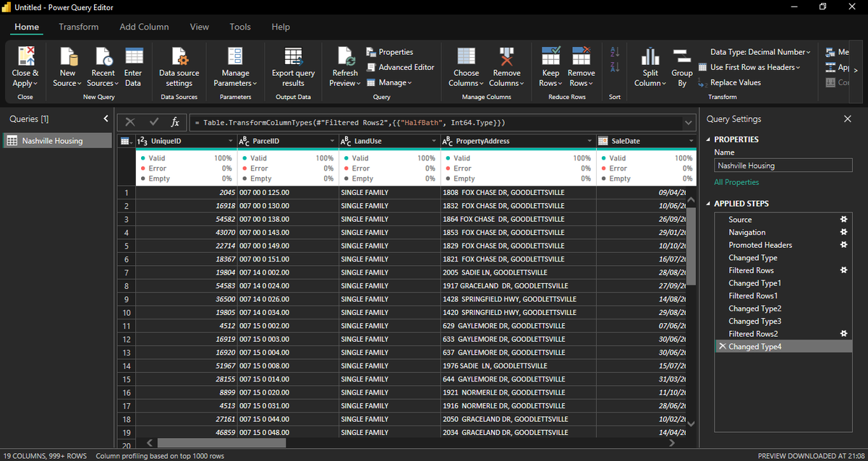This screenshot has height=461, width=868.
Task: Open the Data Type: Decimal Number dropdown
Action: (760, 52)
